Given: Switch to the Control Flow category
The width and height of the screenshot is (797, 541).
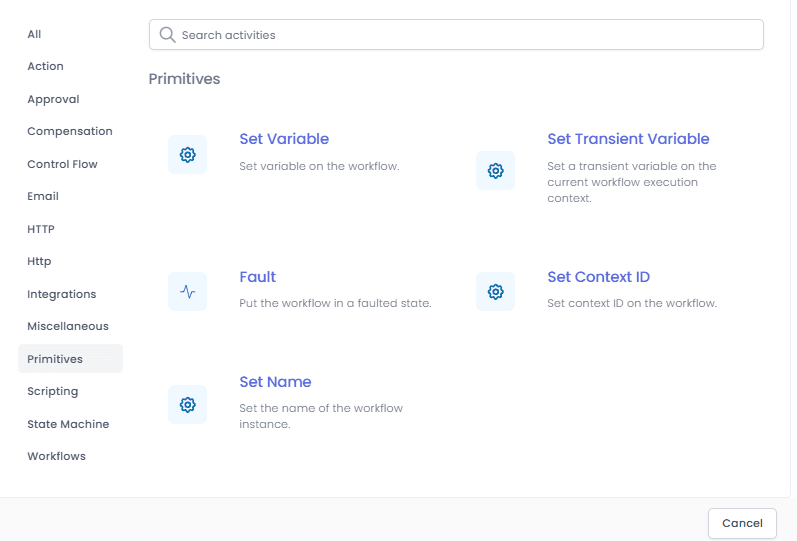Looking at the screenshot, I should pyautogui.click(x=63, y=164).
